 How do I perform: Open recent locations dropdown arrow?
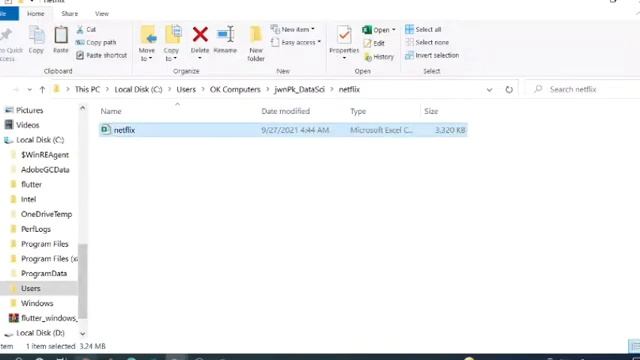[x=29, y=89]
